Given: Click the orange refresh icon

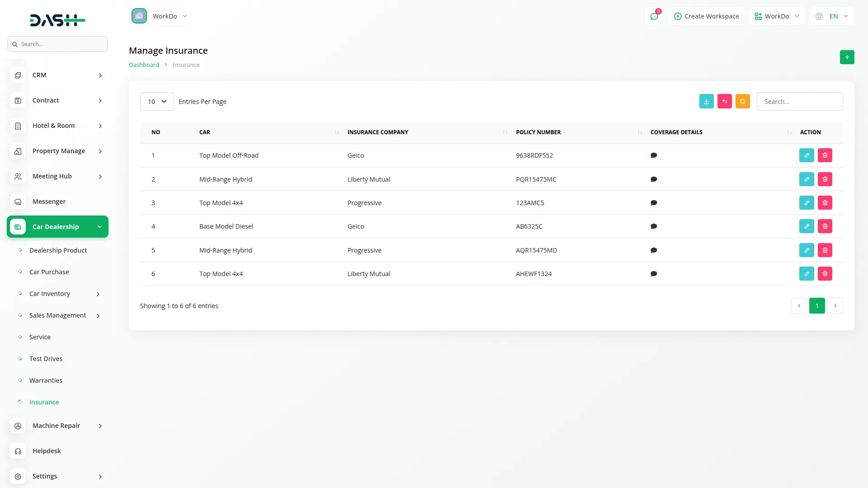Looking at the screenshot, I should pyautogui.click(x=742, y=101).
